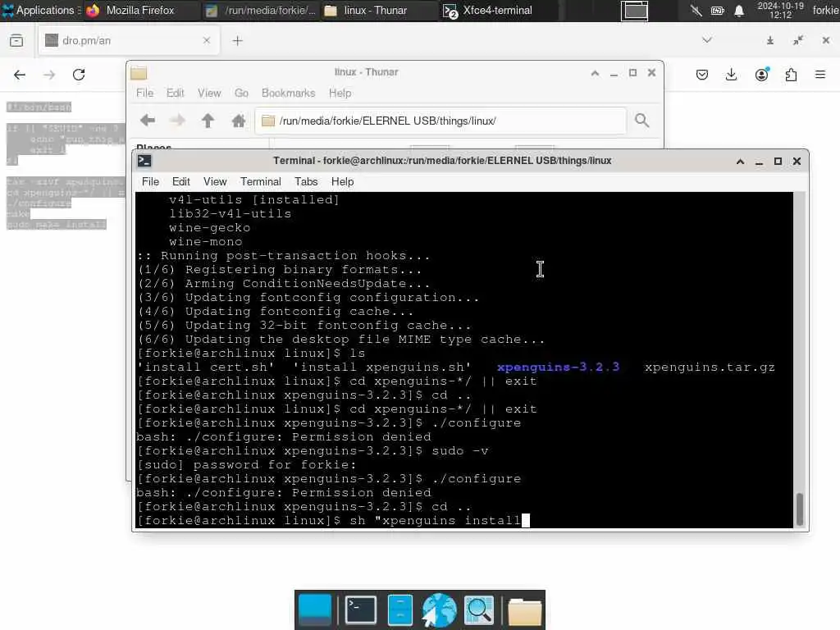Click xpenguins.tar.gz in terminal output
The height and width of the screenshot is (630, 840).
pos(710,367)
